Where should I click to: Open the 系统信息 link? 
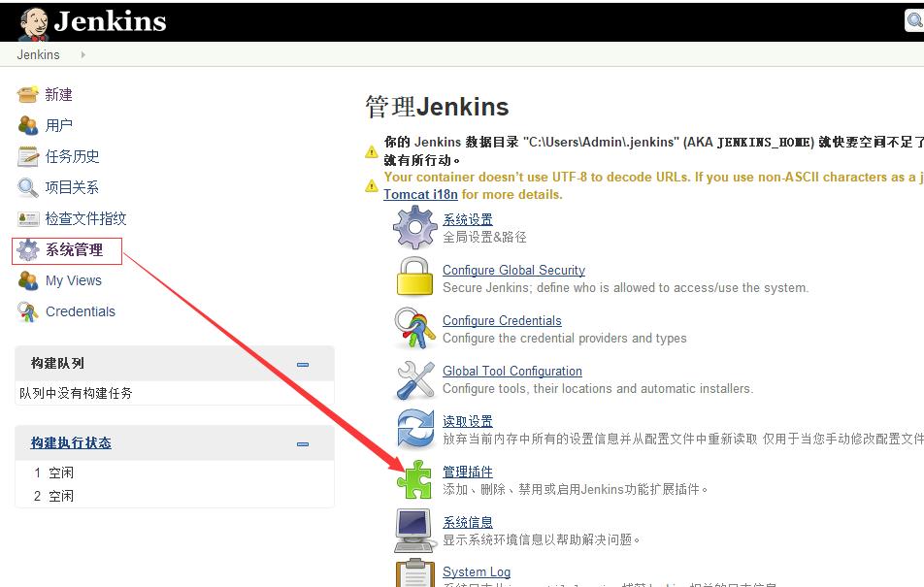tap(468, 522)
